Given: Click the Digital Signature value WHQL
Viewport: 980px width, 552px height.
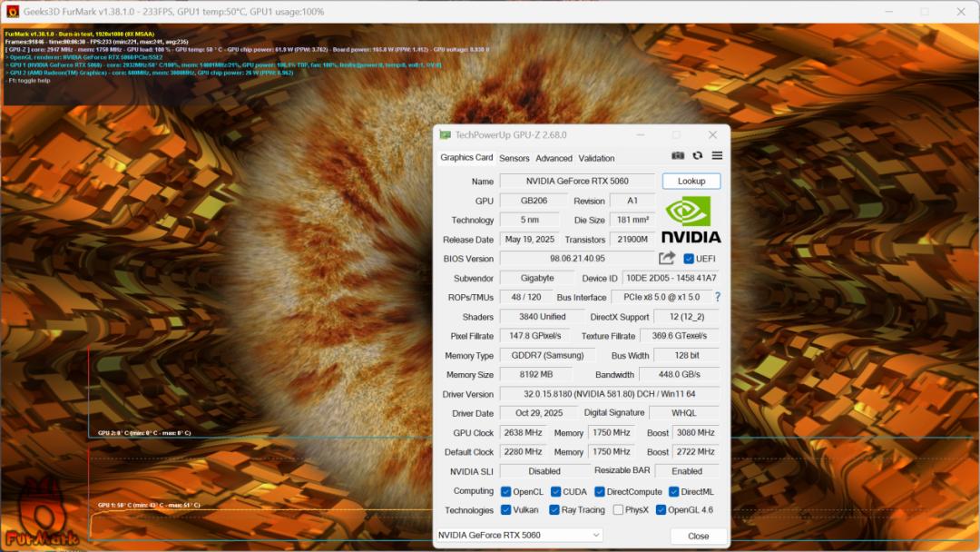Looking at the screenshot, I should [684, 413].
